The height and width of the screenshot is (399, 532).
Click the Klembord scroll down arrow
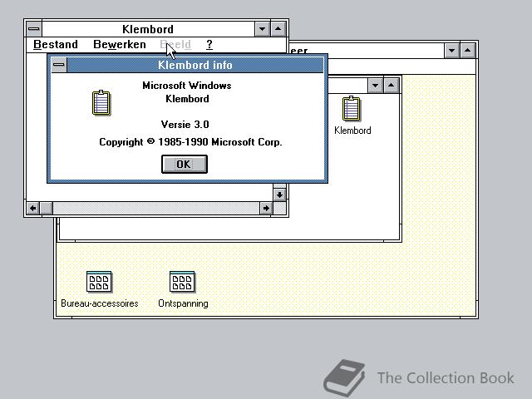click(279, 195)
